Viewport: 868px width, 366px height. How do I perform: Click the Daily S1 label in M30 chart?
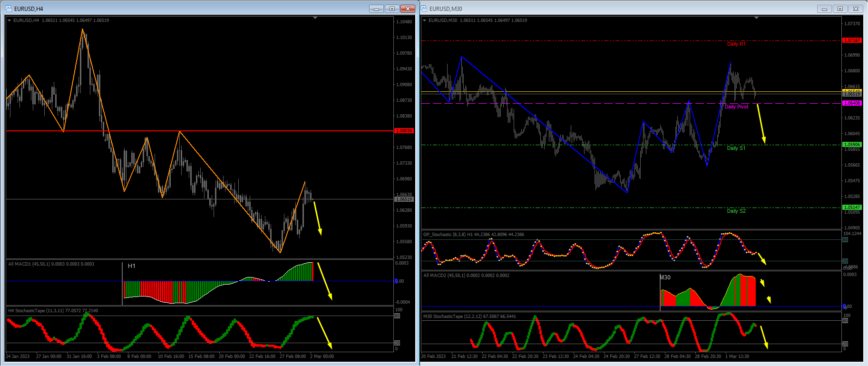coord(736,148)
